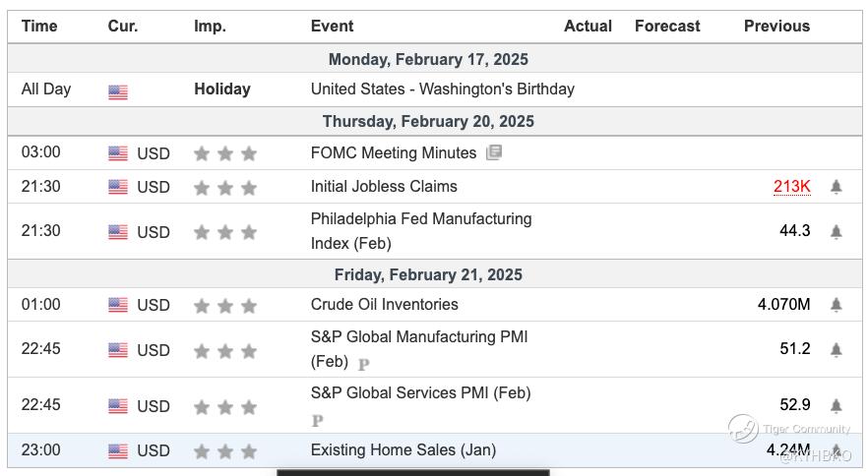
Task: Open the Crude Oil Inventories event link
Action: 384,304
